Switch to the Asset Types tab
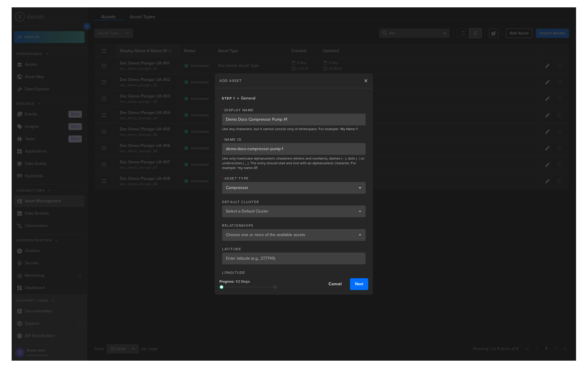 (x=142, y=17)
